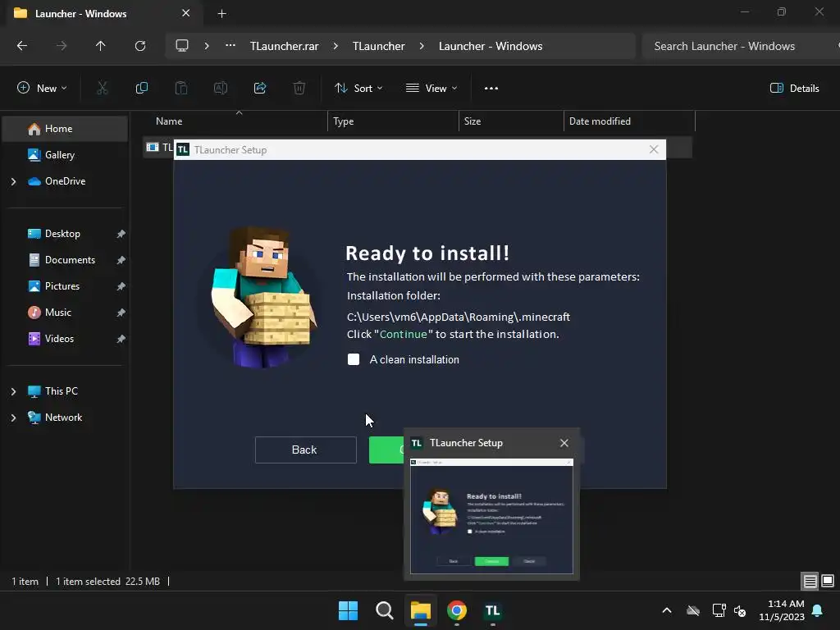Expand the This PC tree node

point(13,391)
